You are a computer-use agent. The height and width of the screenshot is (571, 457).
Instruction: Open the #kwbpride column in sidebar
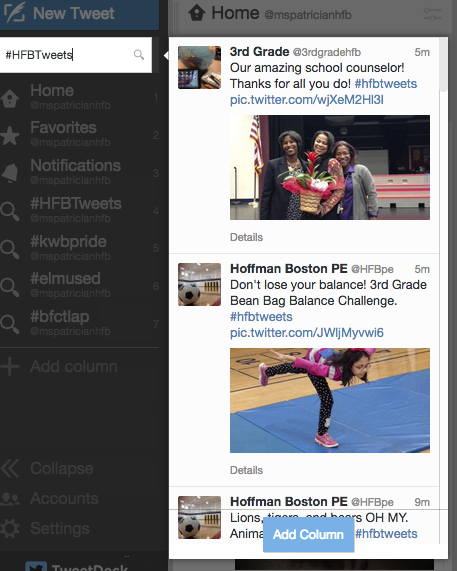pos(79,248)
